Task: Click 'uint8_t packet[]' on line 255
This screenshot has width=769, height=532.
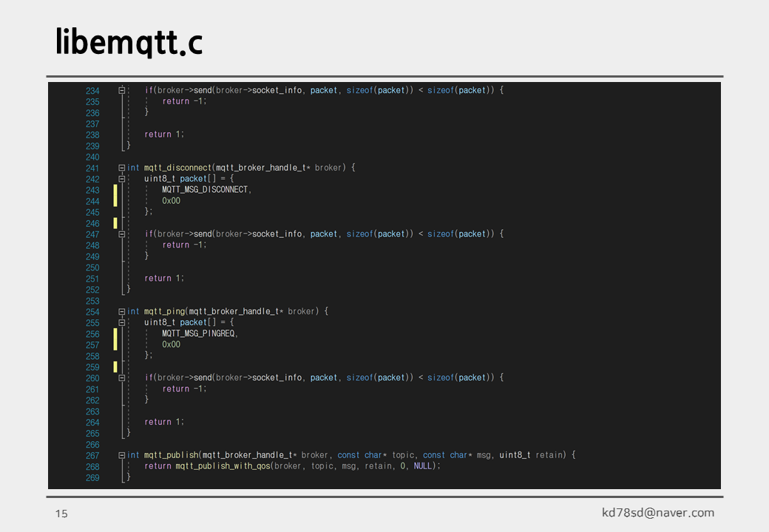Action: click(180, 322)
